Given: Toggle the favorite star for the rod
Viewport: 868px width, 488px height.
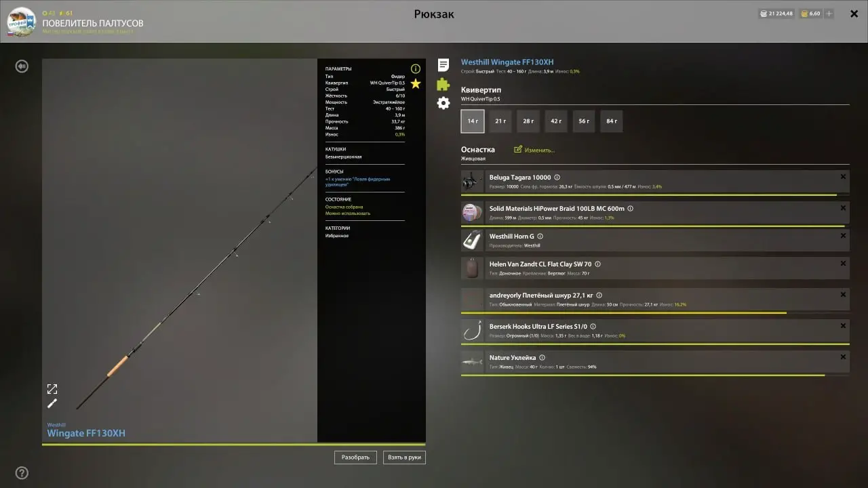Looking at the screenshot, I should [x=416, y=83].
